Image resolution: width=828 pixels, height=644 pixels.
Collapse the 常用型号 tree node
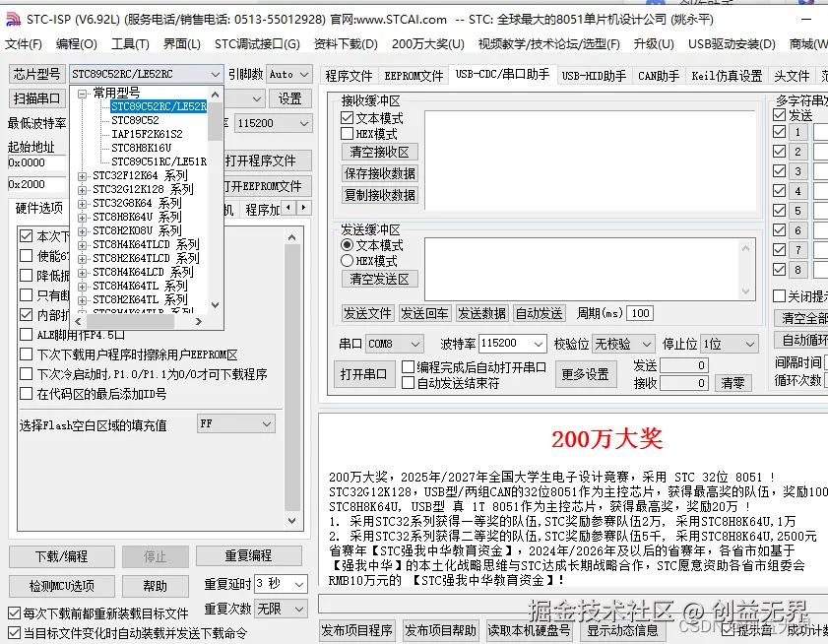82,94
